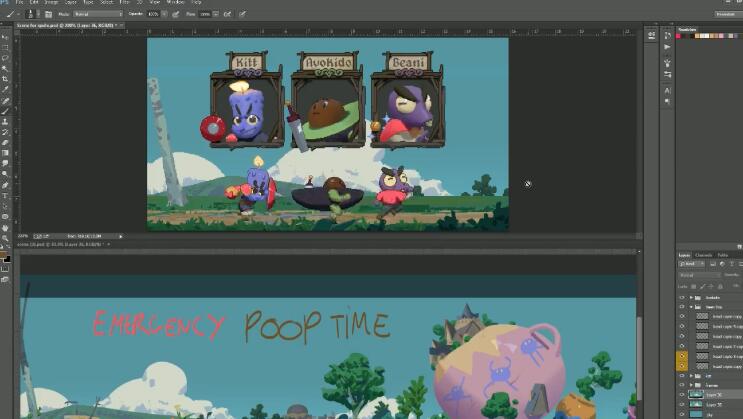Viewport: 743px width, 419px height.
Task: Open the Flow slider dropdown arrow
Action: tap(216, 14)
